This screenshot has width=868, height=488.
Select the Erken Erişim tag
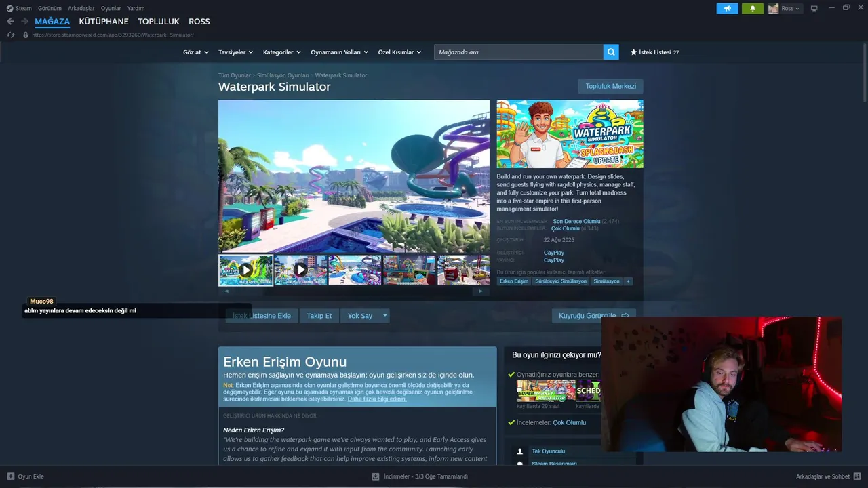tap(514, 281)
